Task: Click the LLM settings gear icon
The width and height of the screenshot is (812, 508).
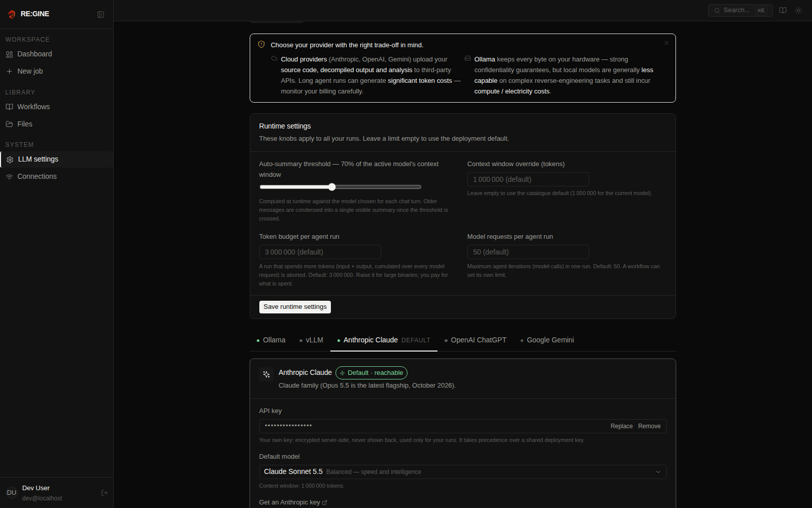Action: click(10, 160)
